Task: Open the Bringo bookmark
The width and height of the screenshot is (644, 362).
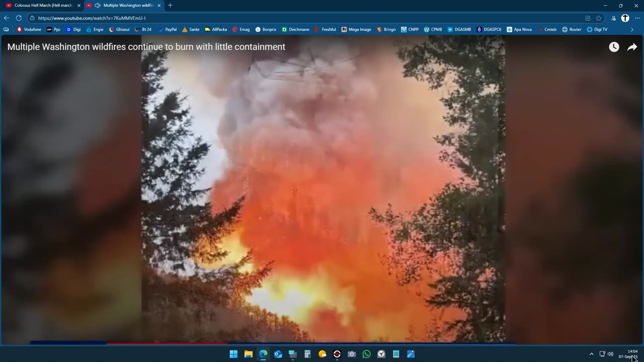Action: click(x=386, y=30)
